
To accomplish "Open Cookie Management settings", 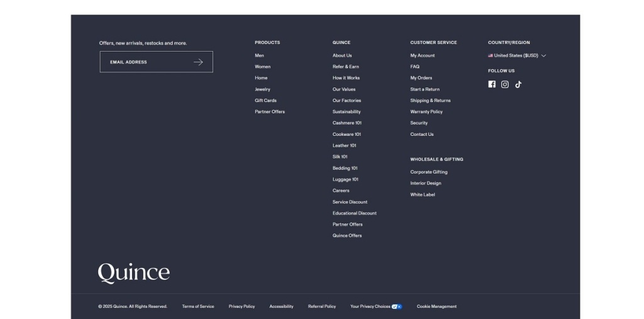I will click(436, 306).
